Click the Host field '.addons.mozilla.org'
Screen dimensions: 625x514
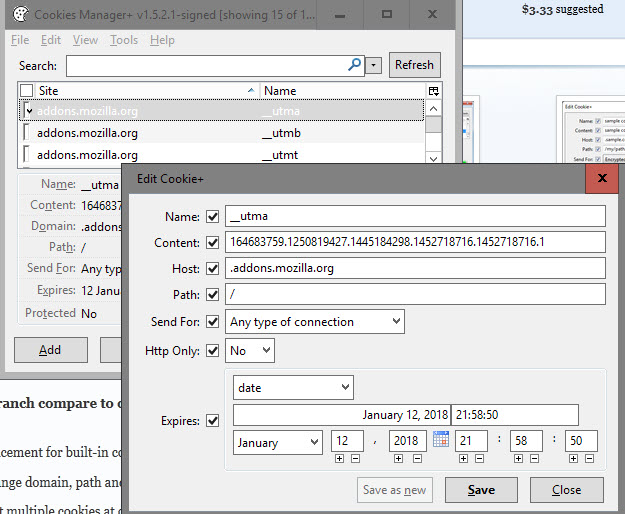tap(415, 268)
